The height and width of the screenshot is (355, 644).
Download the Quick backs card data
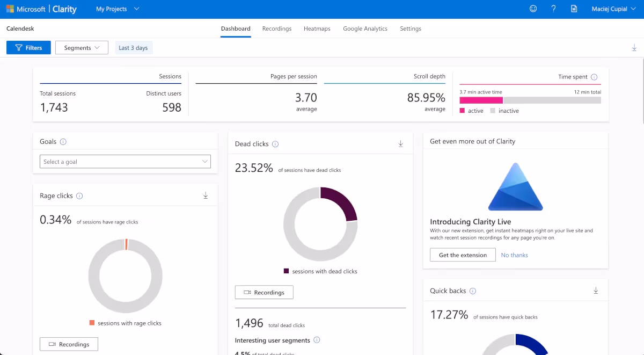tap(596, 291)
